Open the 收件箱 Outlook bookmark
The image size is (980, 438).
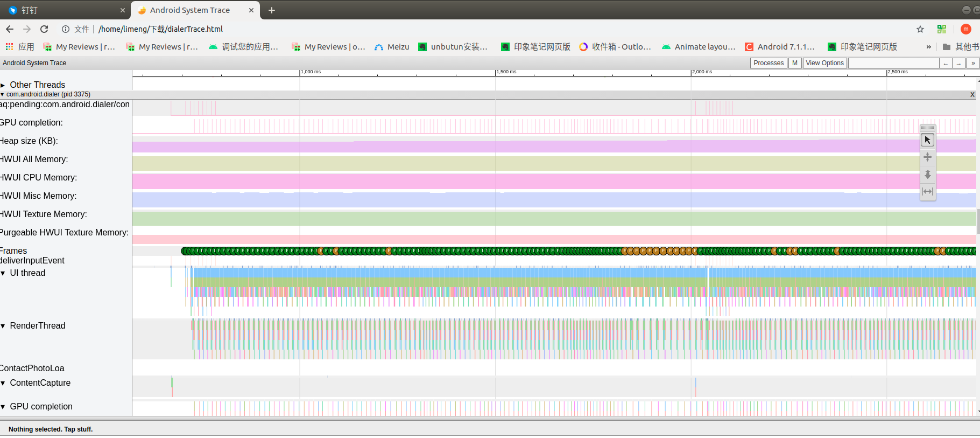click(x=615, y=47)
